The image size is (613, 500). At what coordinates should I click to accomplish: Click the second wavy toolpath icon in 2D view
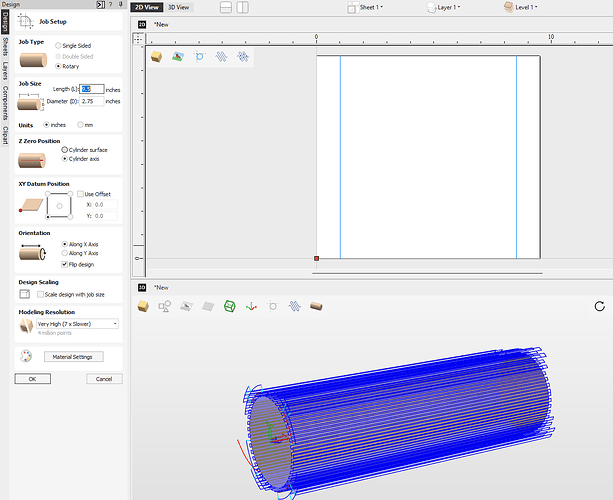click(243, 57)
